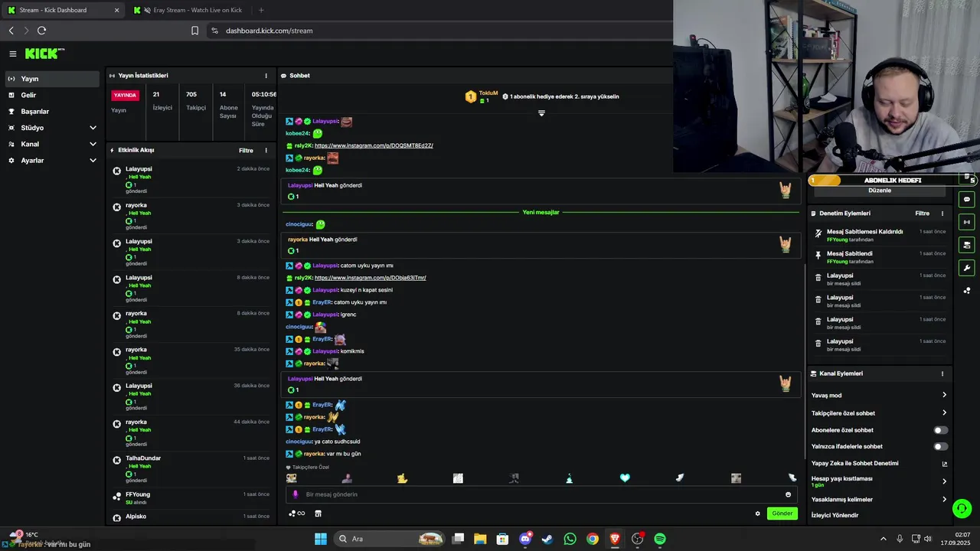Open first rsly2K Instagram link DOQSMT8Ed2Z
The height and width of the screenshot is (551, 980).
pos(374,145)
